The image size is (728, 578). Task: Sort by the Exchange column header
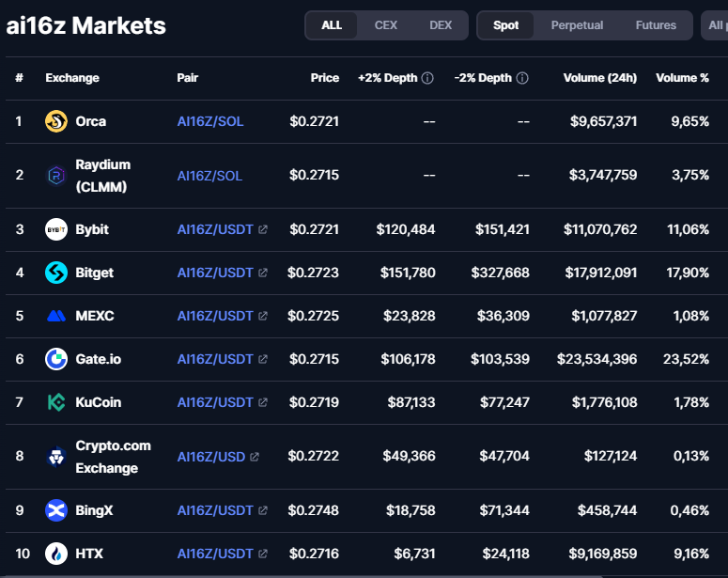click(x=72, y=78)
